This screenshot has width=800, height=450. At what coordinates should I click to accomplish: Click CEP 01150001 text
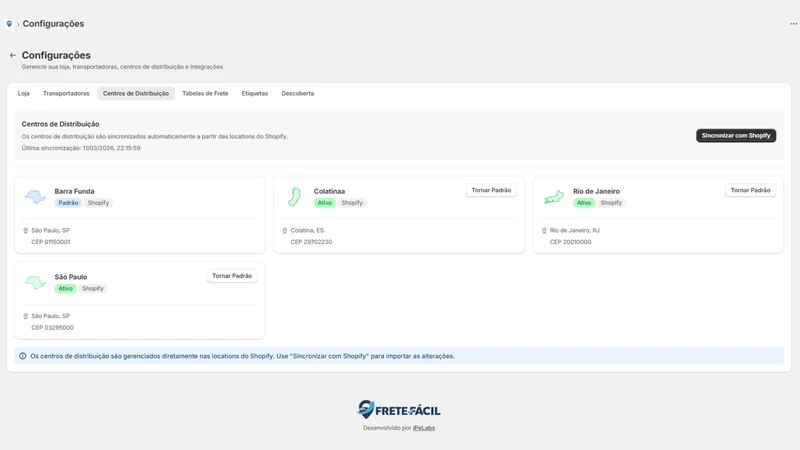[x=51, y=242]
